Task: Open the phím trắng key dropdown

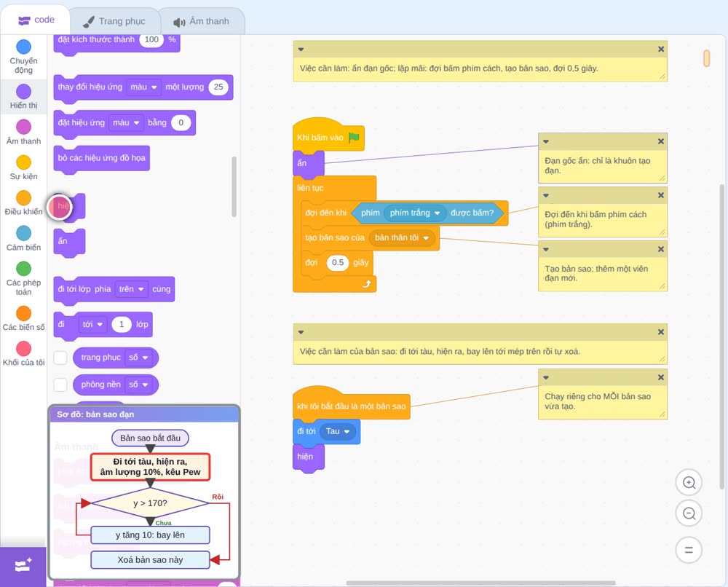Action: coord(437,213)
